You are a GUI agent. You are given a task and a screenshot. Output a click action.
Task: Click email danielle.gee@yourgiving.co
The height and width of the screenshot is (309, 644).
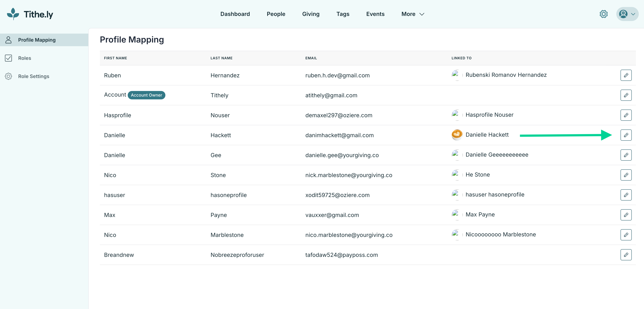[x=342, y=155]
